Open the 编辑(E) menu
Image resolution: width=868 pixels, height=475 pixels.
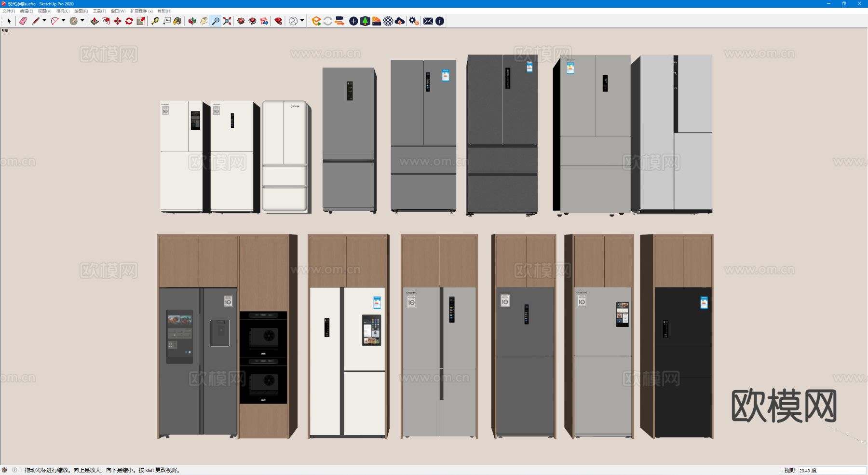[27, 11]
